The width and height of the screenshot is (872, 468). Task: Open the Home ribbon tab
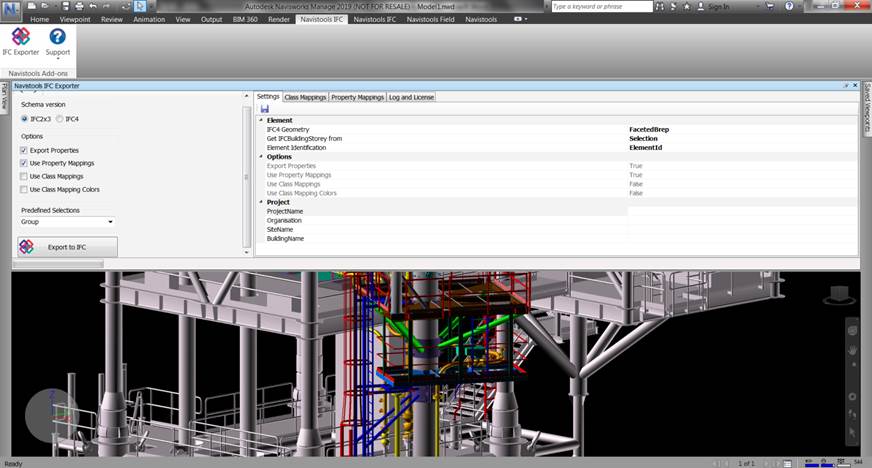point(39,19)
